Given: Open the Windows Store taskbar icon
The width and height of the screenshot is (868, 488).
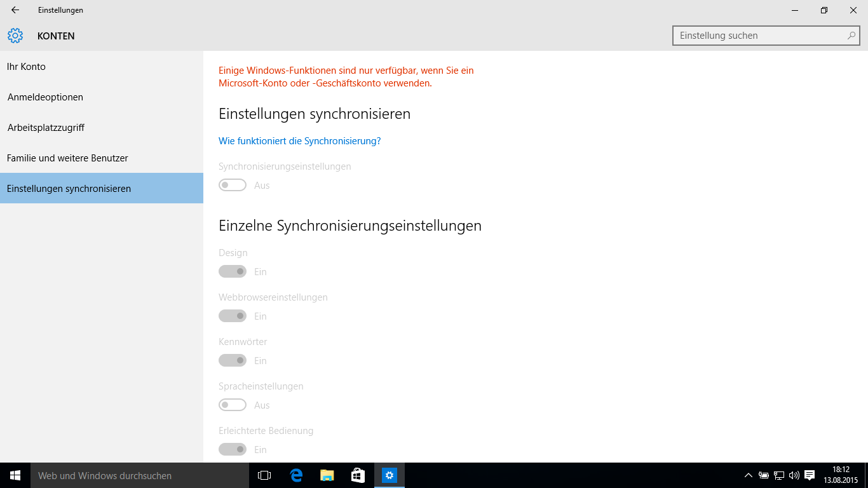Looking at the screenshot, I should coord(358,475).
